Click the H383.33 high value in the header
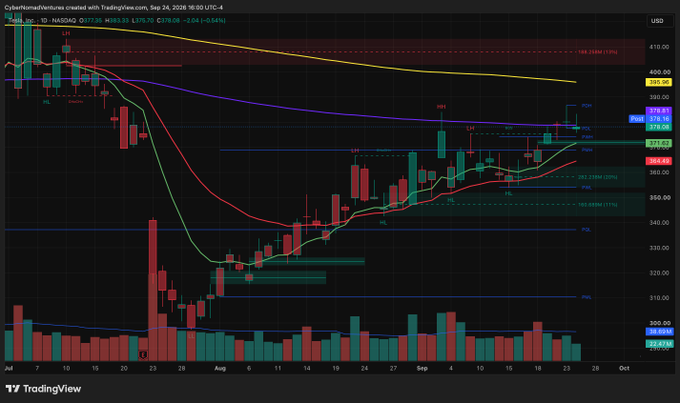 117,20
